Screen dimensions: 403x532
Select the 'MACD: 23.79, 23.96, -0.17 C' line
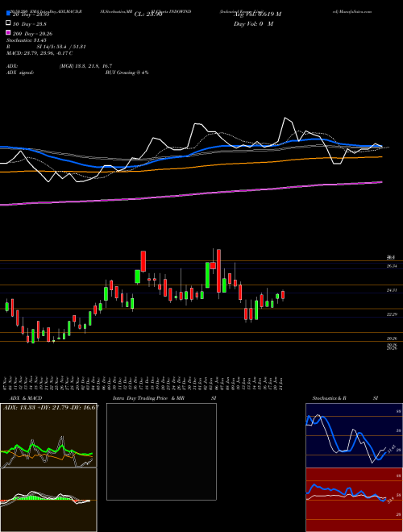point(39,53)
